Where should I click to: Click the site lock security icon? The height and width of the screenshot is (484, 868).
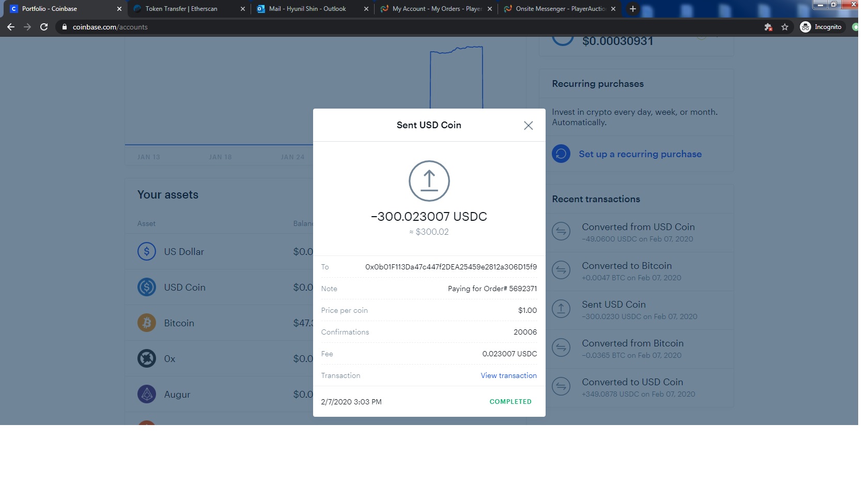[x=65, y=27]
